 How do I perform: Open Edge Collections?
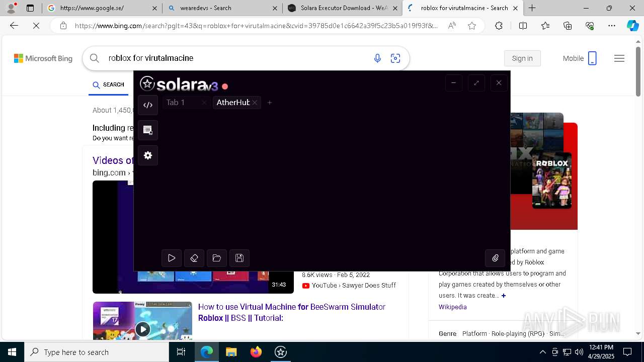point(568,26)
